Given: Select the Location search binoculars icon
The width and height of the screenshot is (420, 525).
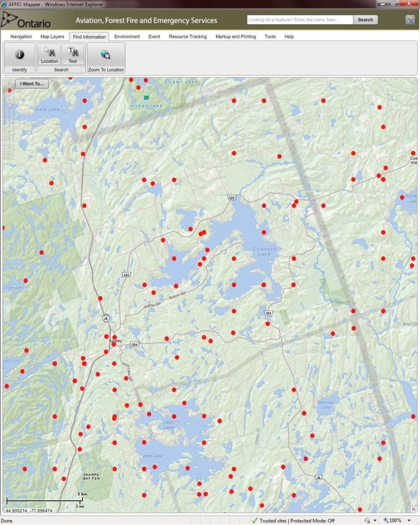Looking at the screenshot, I should [x=49, y=52].
